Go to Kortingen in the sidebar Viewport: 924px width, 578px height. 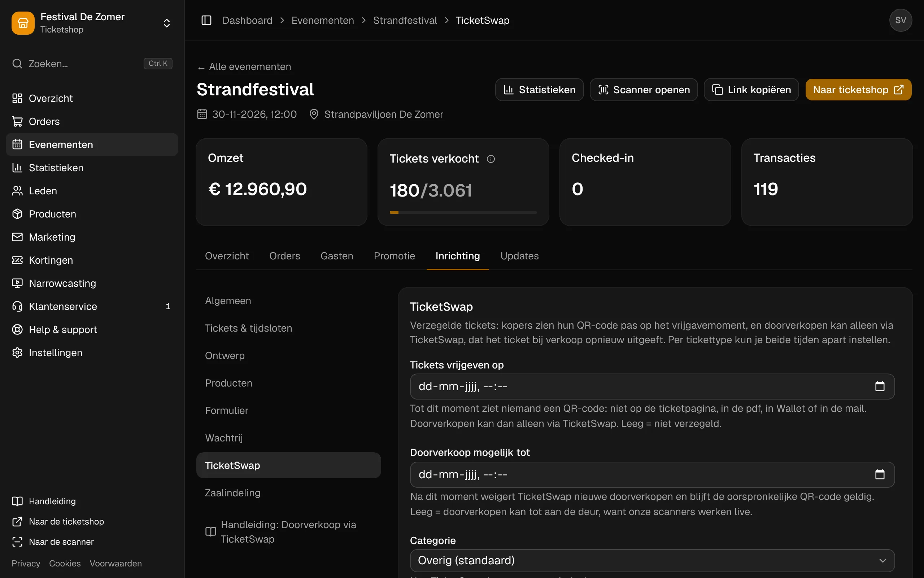click(92, 260)
